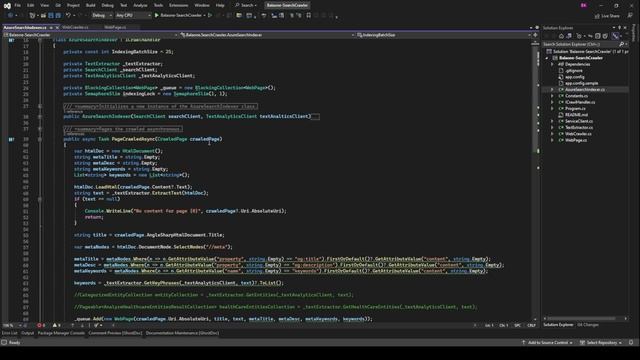Image resolution: width=640 pixels, height=360 pixels.
Task: Expand the collapsed constructor outline
Action: pos(40,116)
